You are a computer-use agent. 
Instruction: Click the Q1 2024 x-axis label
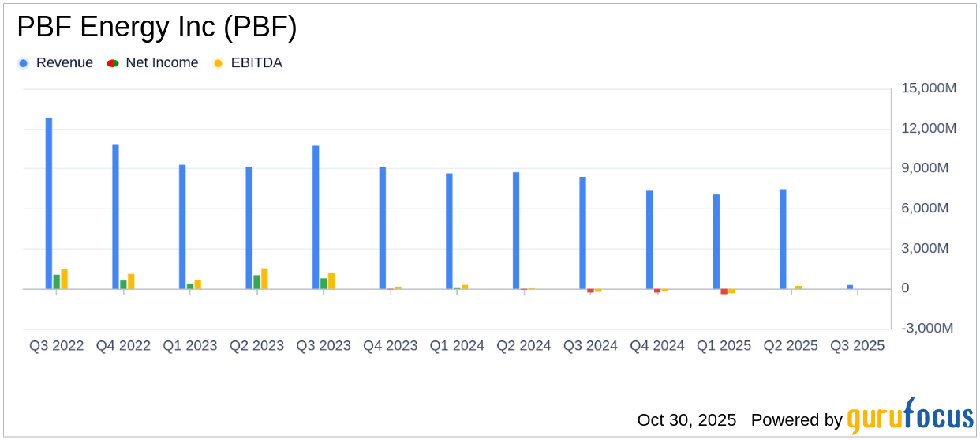457,346
